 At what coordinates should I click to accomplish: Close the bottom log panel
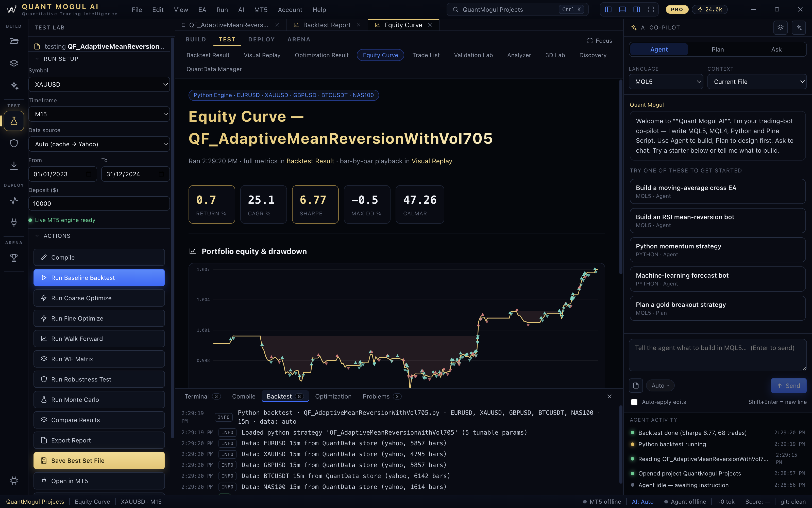[609, 396]
